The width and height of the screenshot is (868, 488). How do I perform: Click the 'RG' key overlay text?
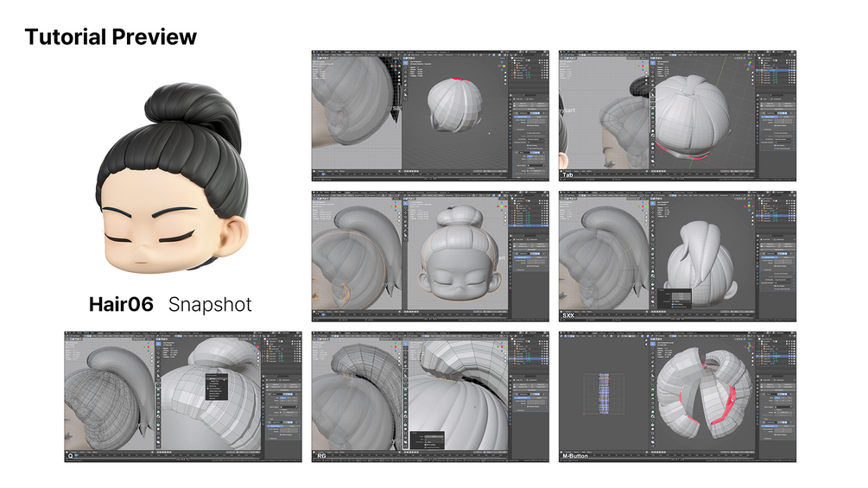point(321,456)
